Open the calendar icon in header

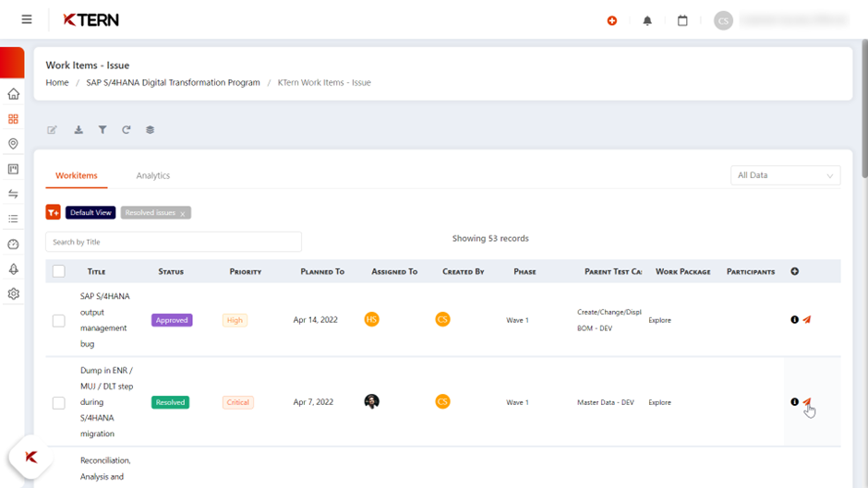coord(682,20)
